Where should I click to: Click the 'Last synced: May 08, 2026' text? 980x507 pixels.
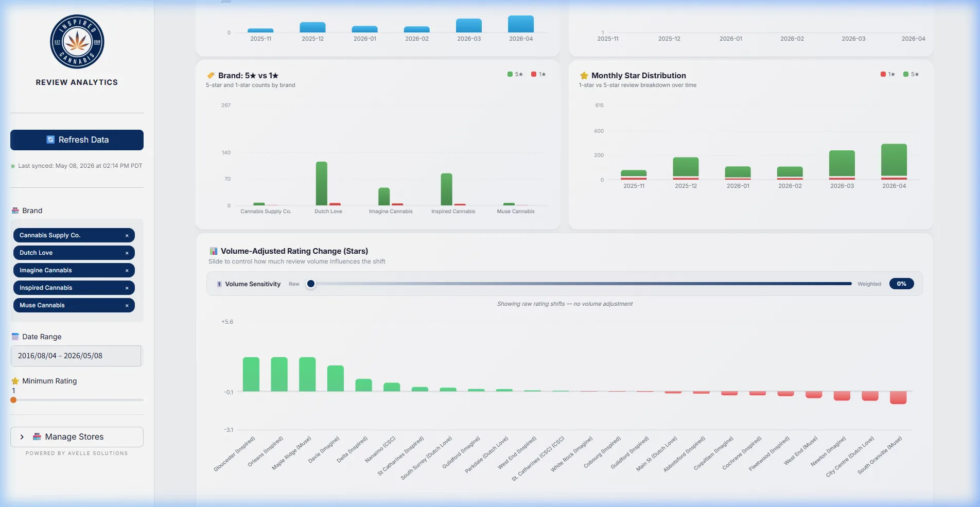coord(80,166)
